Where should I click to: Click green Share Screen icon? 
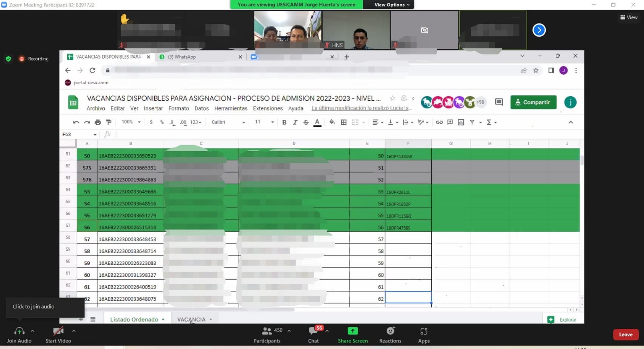pyautogui.click(x=352, y=331)
